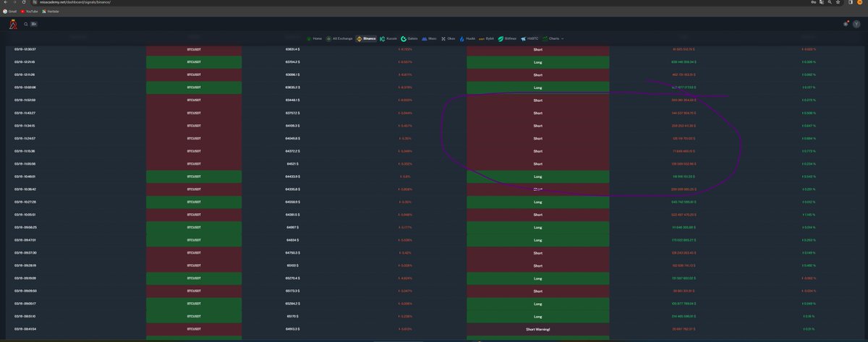Click Long signal in the 63704.2 $ row
868x342 pixels.
click(x=538, y=62)
